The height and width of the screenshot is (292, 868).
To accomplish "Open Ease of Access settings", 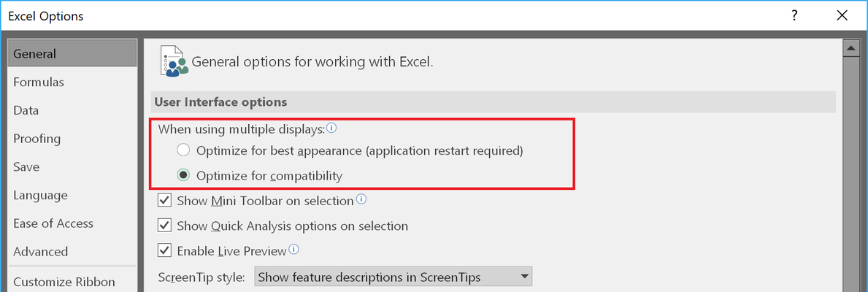I will click(53, 223).
